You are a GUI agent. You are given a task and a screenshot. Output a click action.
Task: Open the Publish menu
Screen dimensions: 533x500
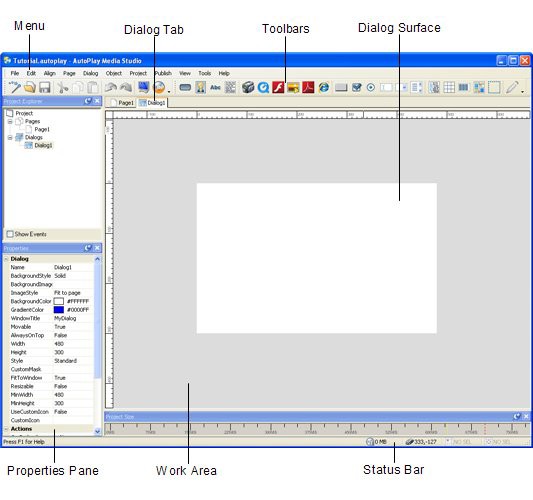tap(163, 73)
